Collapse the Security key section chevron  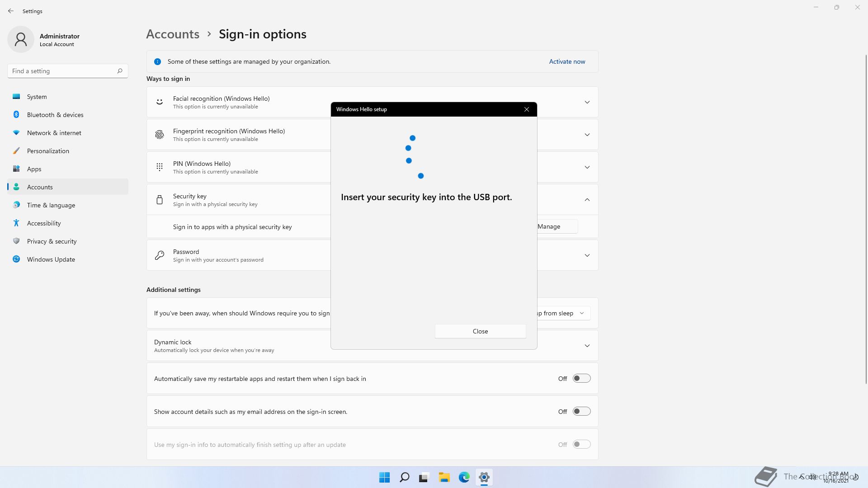point(587,200)
